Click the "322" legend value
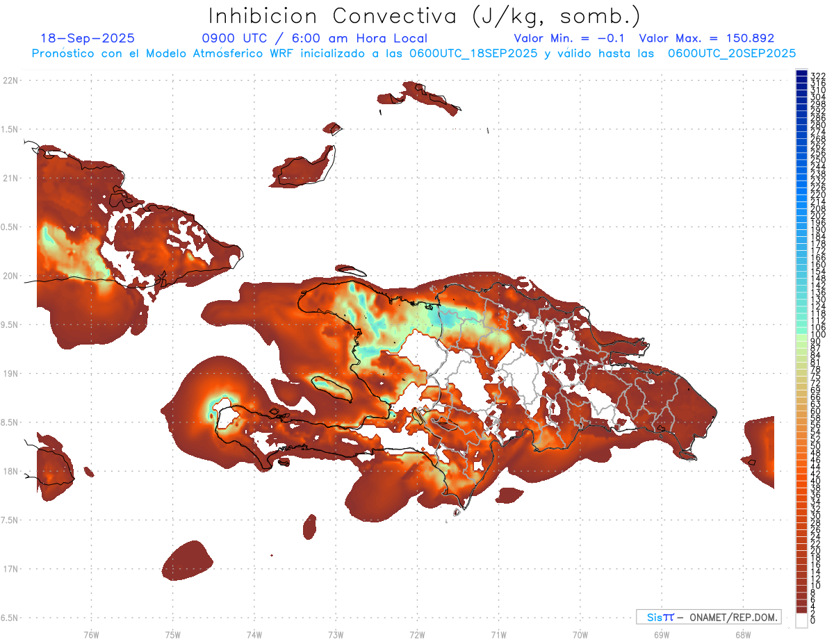This screenshot has height=644, width=834. coord(818,76)
